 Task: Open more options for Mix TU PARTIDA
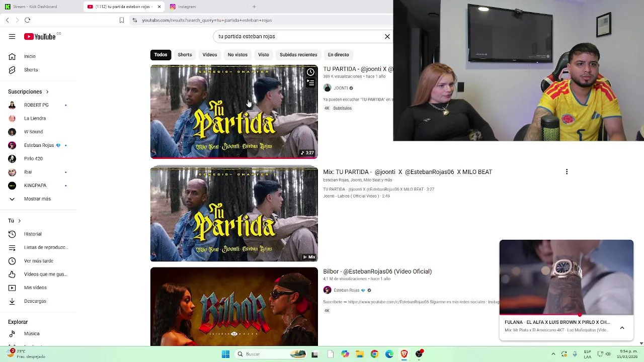click(567, 172)
